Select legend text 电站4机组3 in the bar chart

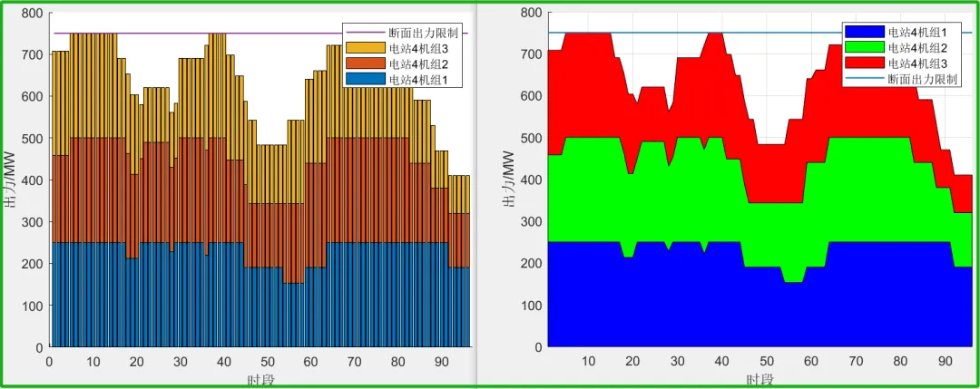point(418,48)
